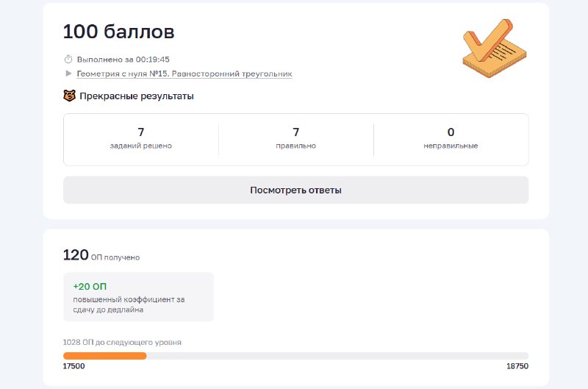Select the 7 заданий решено statistic
Viewport: 588px width, 389px height.
141,138
